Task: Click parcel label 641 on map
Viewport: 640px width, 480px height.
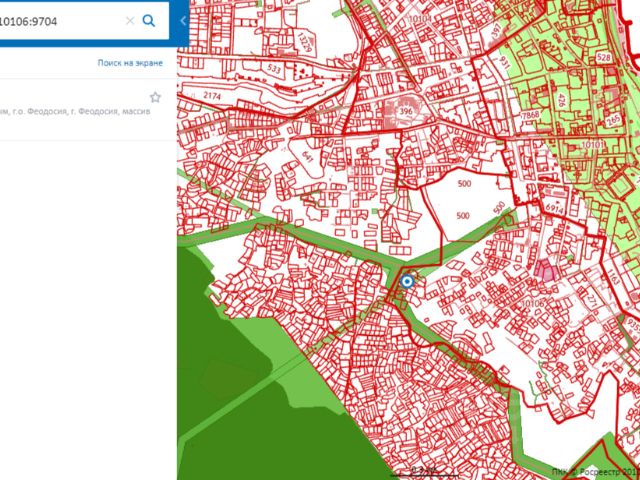Action: [x=308, y=156]
